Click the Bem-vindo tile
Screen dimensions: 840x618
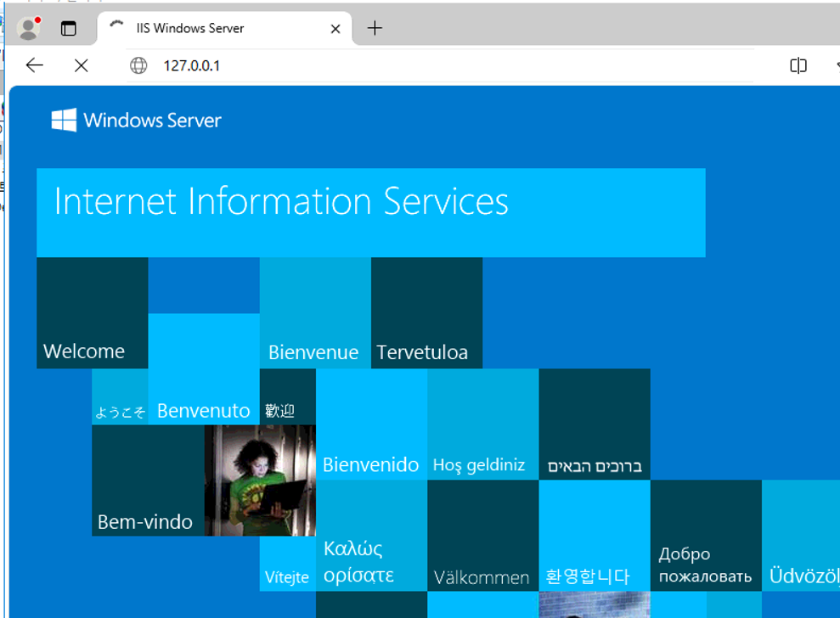coord(148,480)
